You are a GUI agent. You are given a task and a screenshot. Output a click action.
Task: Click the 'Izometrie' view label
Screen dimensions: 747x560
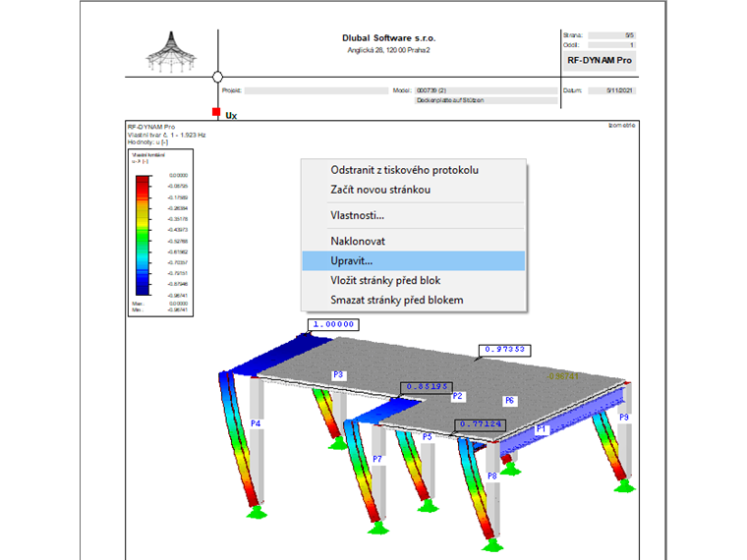pyautogui.click(x=622, y=125)
